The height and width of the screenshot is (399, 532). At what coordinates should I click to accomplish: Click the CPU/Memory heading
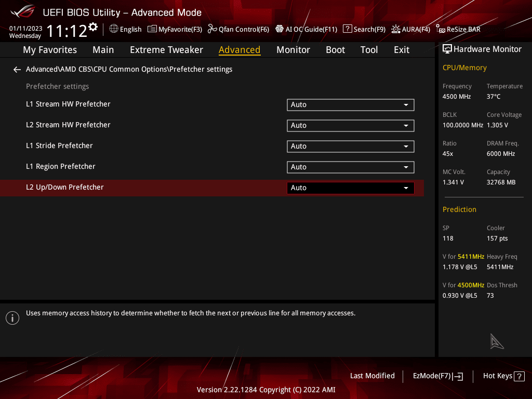tap(464, 68)
